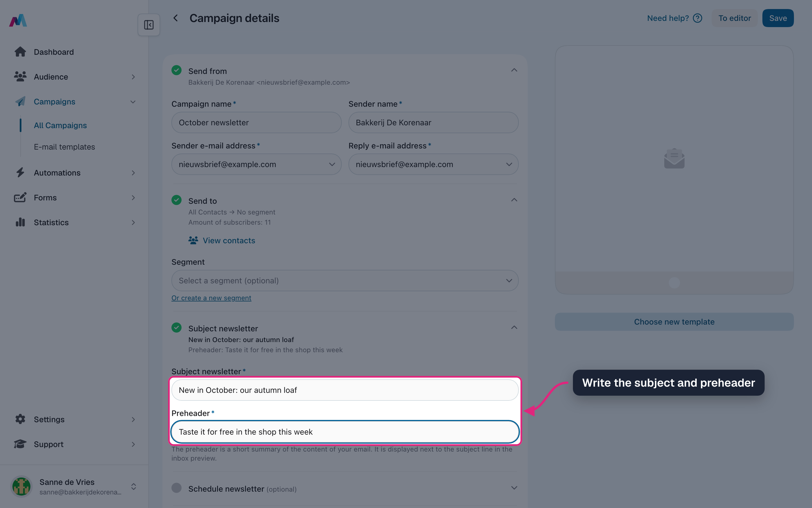Click the Sanne de Vries avatar
812x508 pixels.
[21, 486]
